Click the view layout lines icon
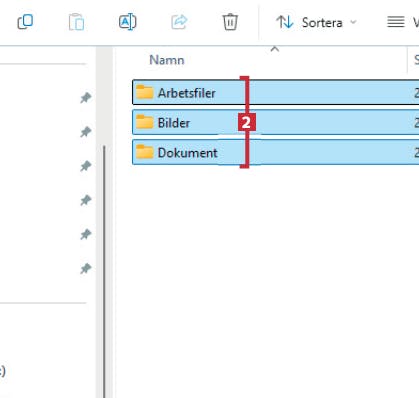 click(396, 22)
